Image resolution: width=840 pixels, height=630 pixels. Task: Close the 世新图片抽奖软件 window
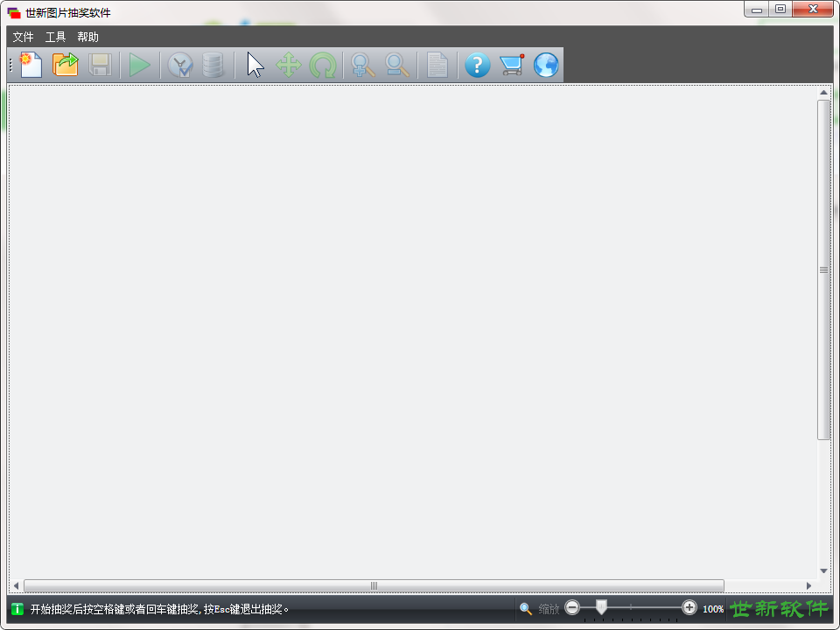tap(813, 9)
